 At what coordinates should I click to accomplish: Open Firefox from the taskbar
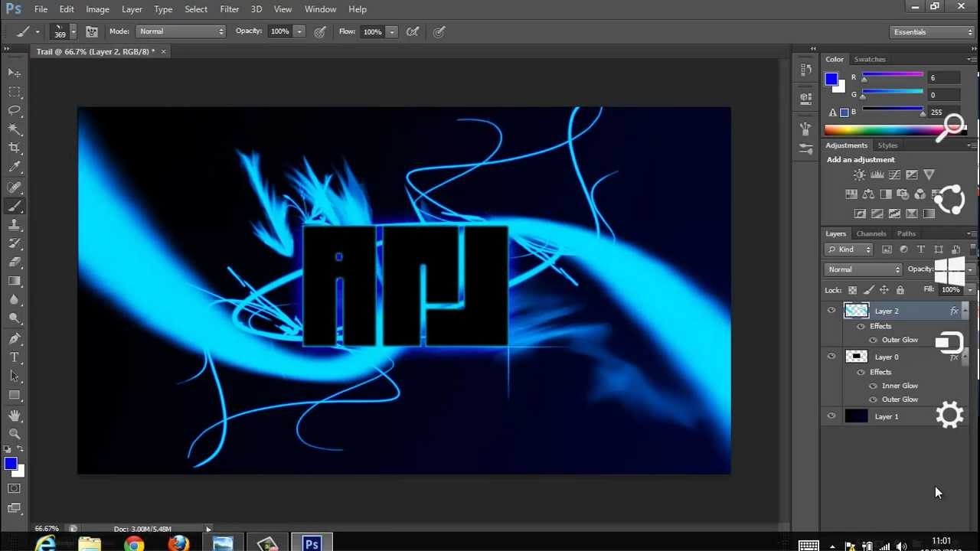pyautogui.click(x=178, y=544)
